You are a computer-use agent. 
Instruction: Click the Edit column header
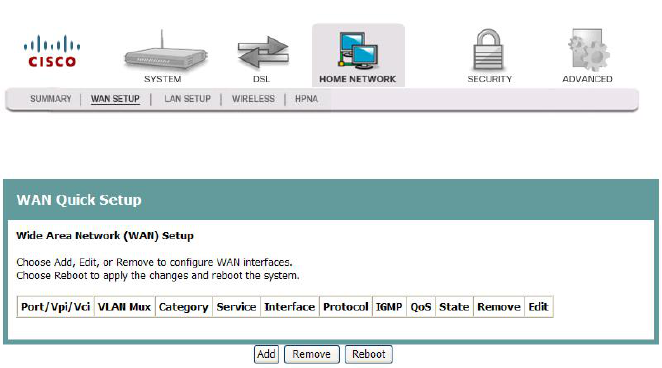tap(538, 307)
